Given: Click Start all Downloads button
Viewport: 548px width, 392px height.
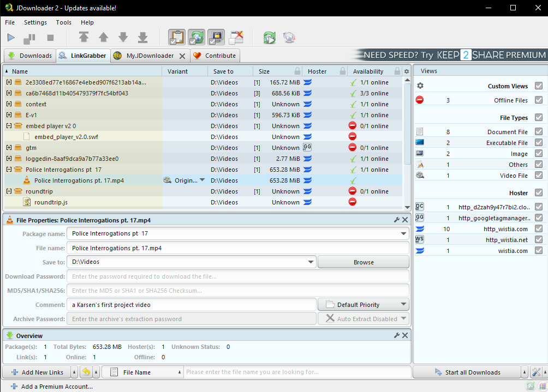Looking at the screenshot, I should click(468, 372).
